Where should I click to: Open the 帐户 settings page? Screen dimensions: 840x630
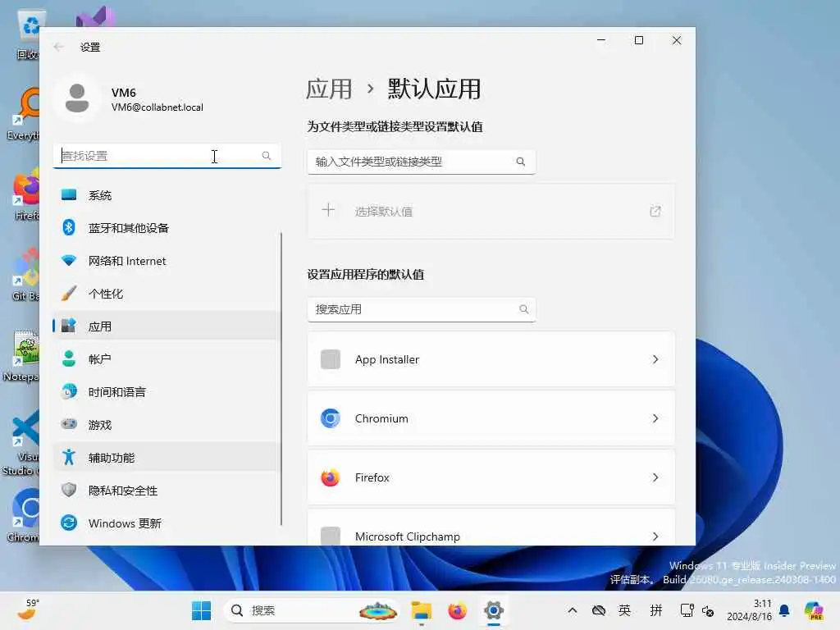click(166, 359)
